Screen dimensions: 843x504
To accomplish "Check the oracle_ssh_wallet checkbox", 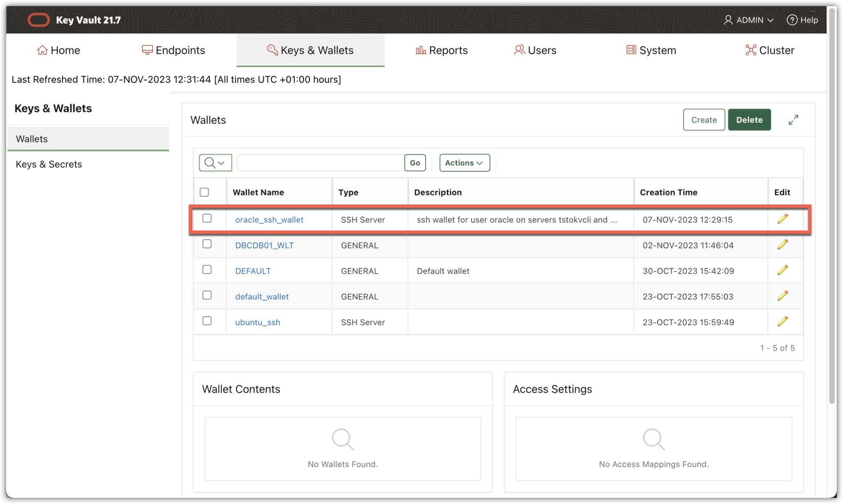I will (x=207, y=218).
